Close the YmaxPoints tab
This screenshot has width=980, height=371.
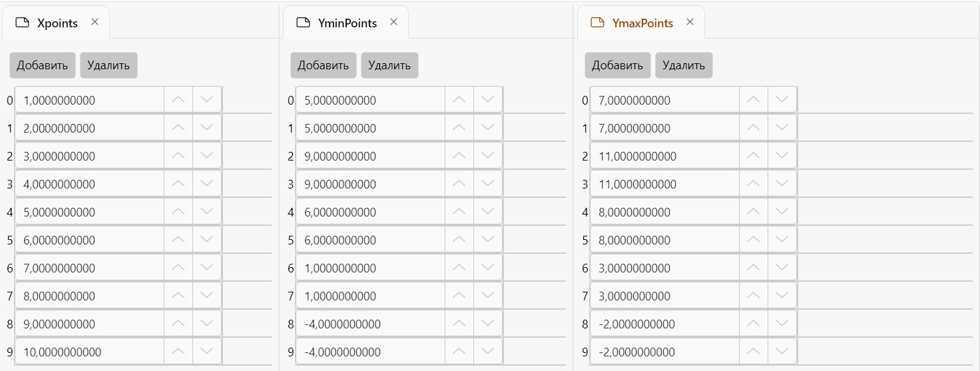point(690,22)
